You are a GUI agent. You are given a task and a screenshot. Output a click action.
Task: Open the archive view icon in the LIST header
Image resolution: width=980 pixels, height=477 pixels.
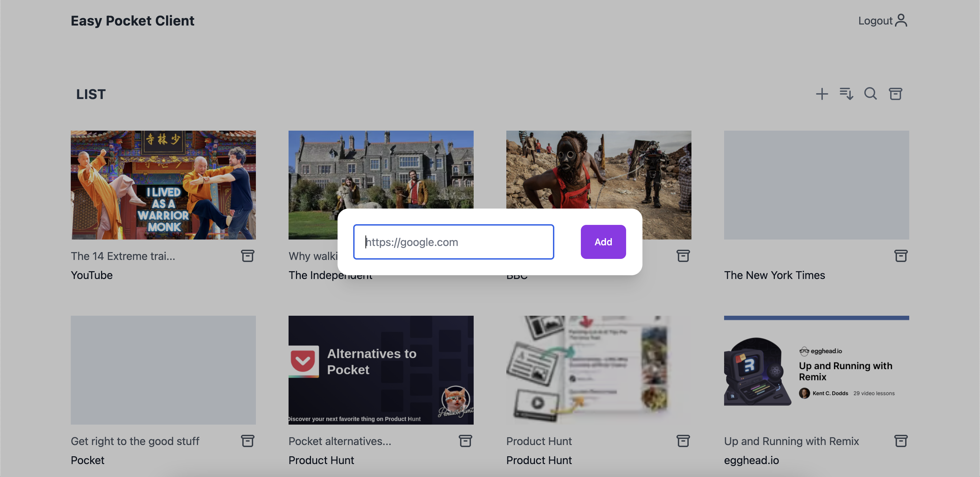[x=895, y=94]
